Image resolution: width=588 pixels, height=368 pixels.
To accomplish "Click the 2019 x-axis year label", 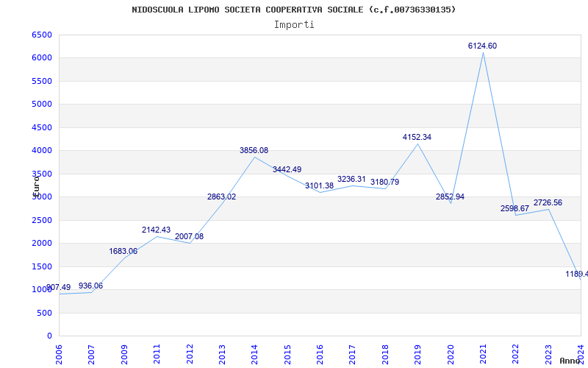I will [x=417, y=355].
